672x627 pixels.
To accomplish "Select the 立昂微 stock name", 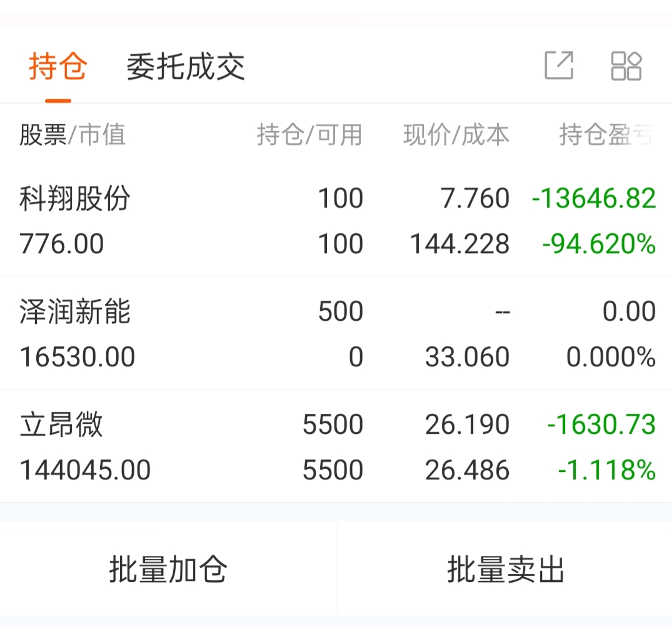I will tap(61, 425).
